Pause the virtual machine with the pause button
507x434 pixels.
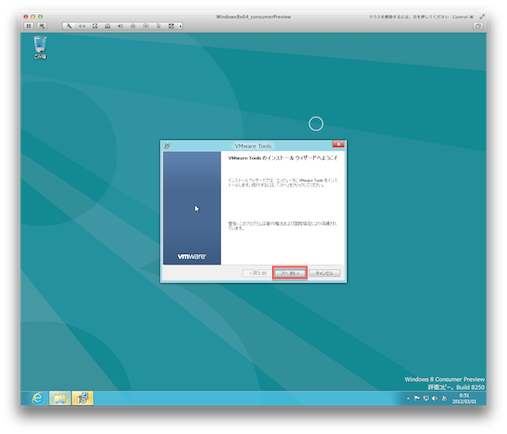click(29, 26)
